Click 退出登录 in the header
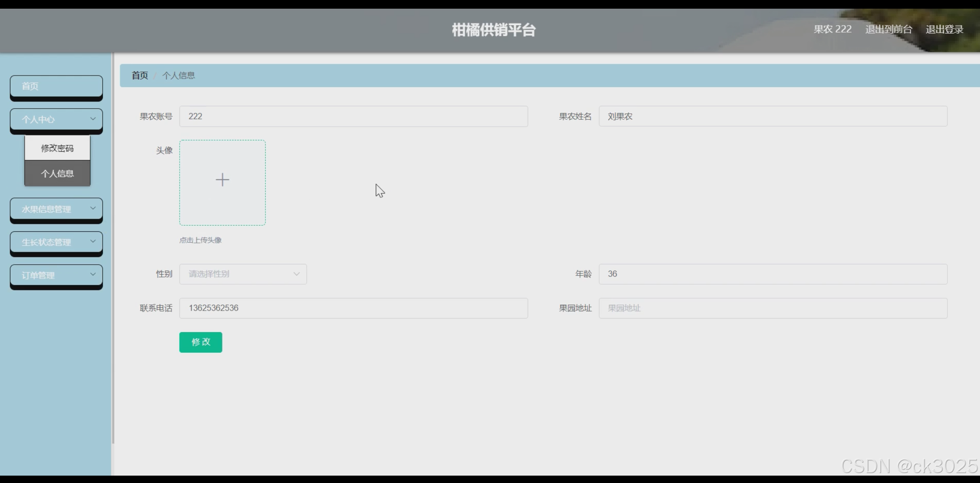The width and height of the screenshot is (980, 483). (x=944, y=30)
